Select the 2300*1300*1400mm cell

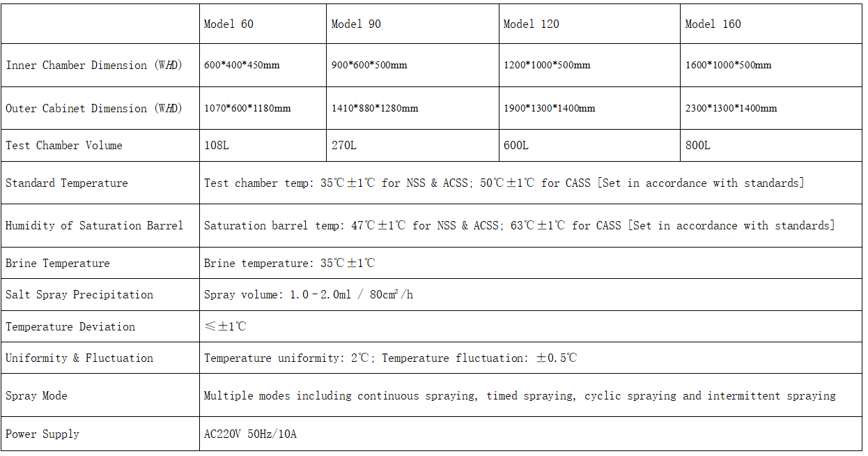point(771,108)
